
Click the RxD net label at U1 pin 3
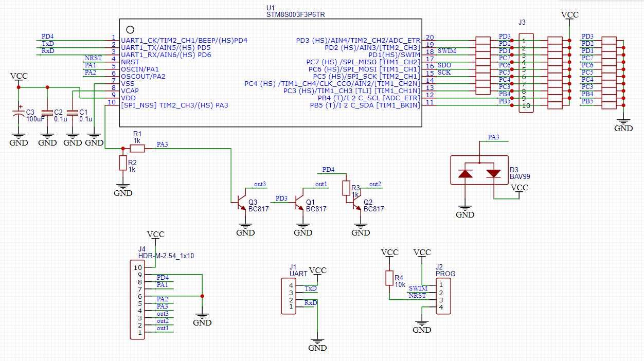click(48, 51)
